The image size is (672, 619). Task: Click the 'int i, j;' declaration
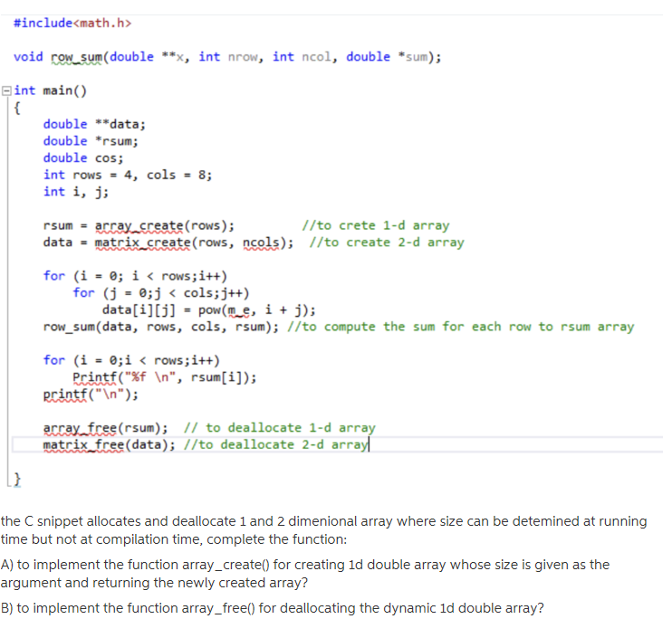coord(76,192)
